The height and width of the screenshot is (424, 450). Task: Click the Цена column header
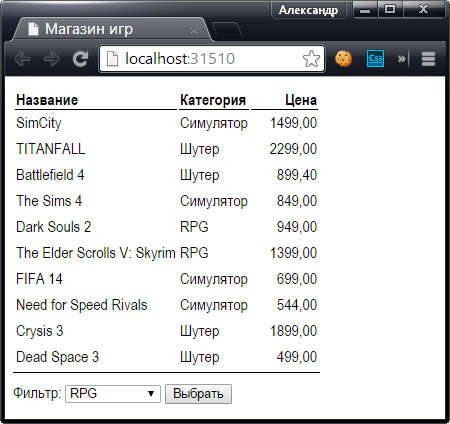tap(301, 100)
